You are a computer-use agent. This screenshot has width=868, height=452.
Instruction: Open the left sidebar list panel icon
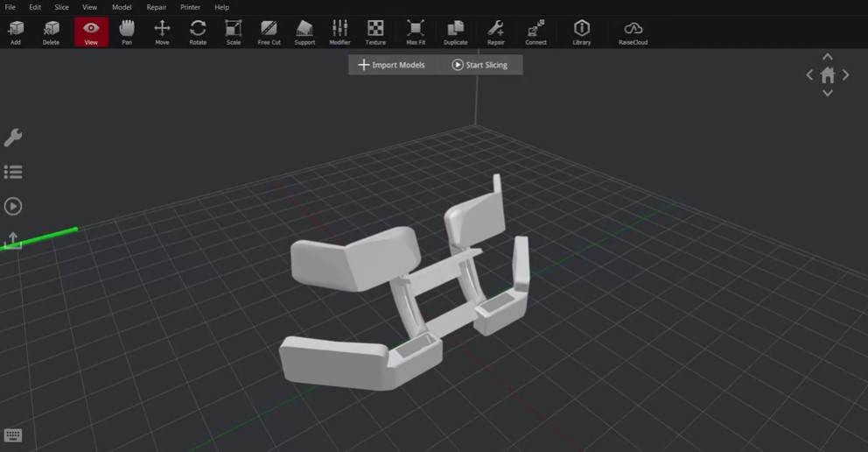pos(13,173)
